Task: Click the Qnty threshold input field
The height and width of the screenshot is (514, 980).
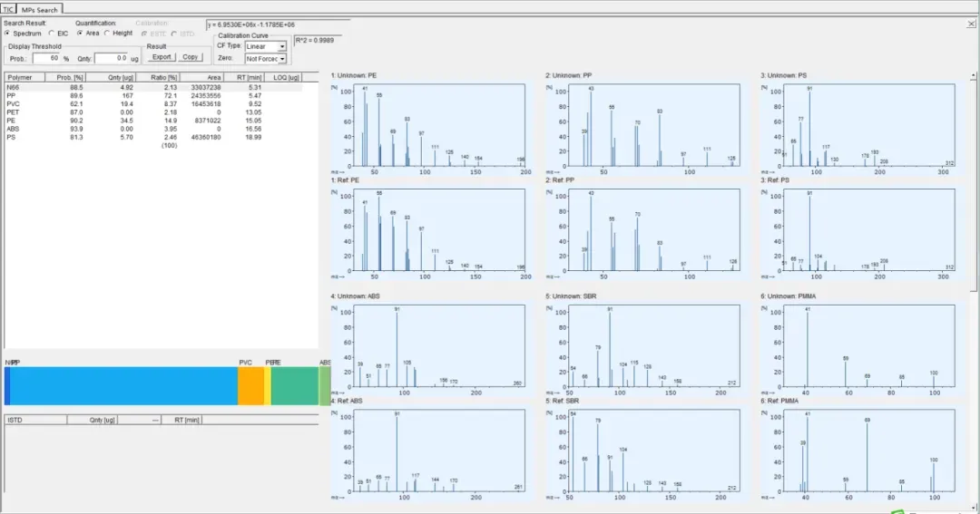Action: (112, 58)
